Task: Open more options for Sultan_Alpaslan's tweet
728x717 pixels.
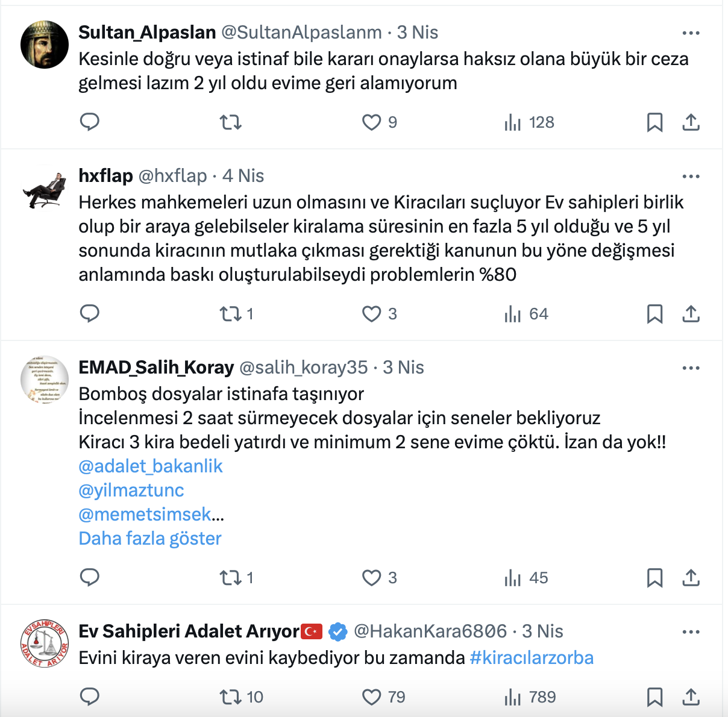Action: pyautogui.click(x=691, y=33)
